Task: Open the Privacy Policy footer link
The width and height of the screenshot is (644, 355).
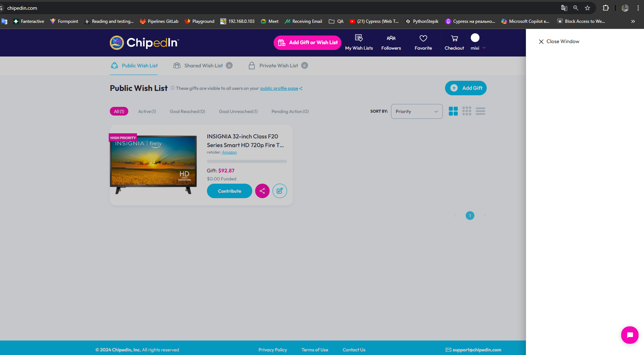Action: pyautogui.click(x=273, y=350)
